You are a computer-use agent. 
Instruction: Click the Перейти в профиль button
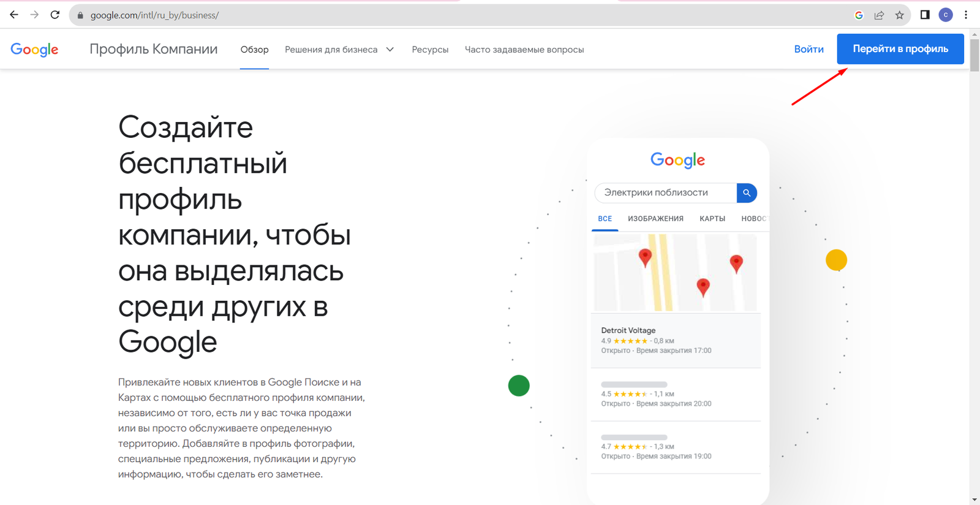900,49
